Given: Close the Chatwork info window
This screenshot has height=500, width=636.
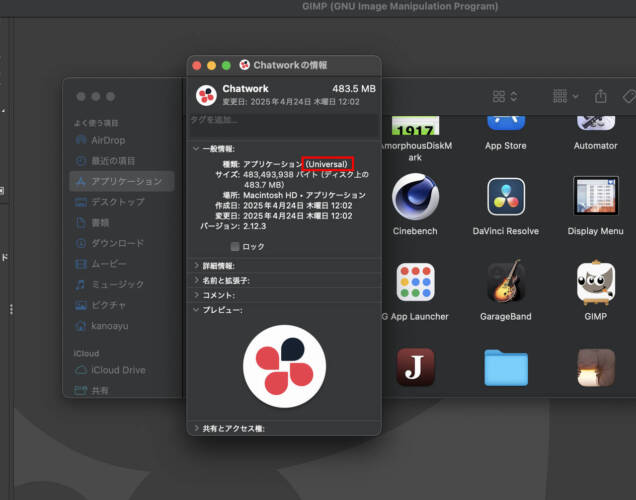Looking at the screenshot, I should coord(197,66).
